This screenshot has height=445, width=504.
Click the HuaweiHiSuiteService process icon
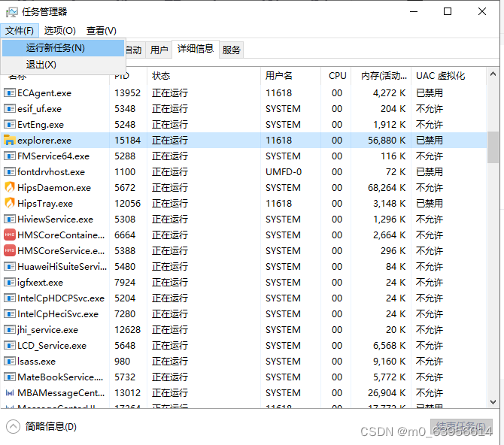coord(10,266)
